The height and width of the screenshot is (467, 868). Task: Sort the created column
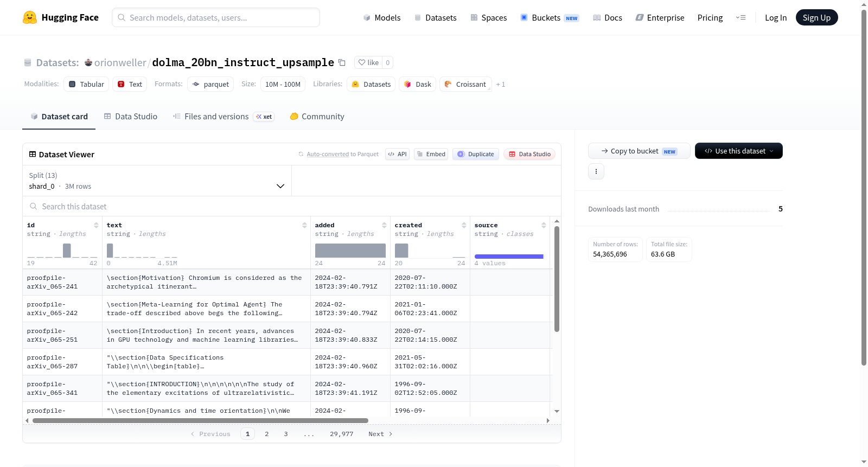[x=464, y=225]
